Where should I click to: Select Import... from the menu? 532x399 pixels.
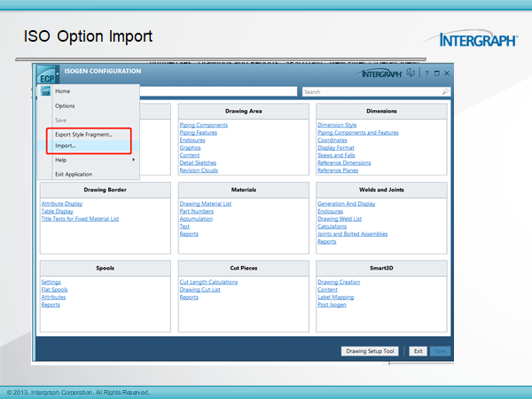(65, 146)
